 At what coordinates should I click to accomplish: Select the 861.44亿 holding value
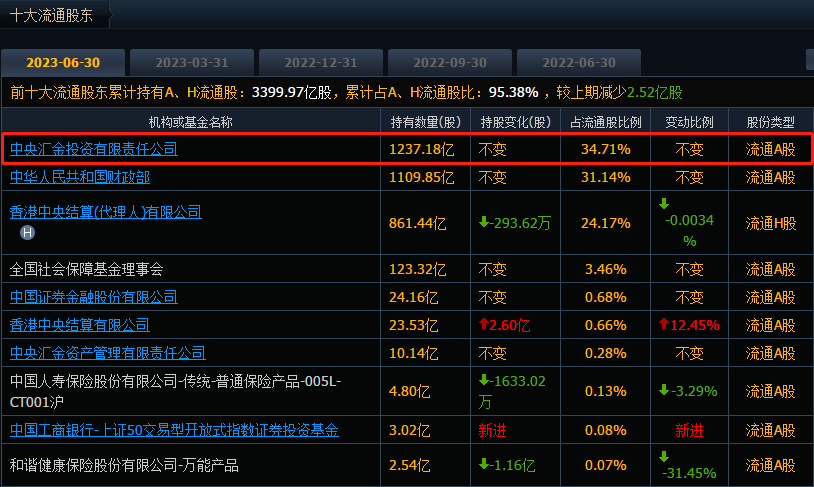pos(417,223)
